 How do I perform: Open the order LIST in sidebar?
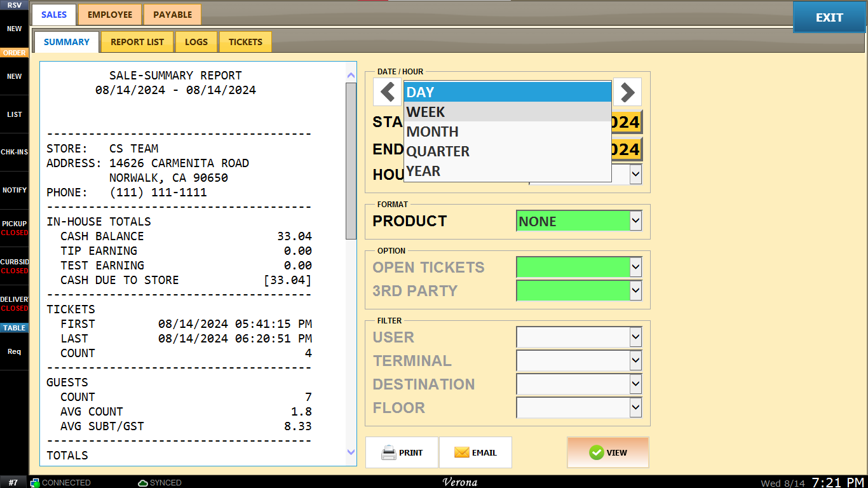coord(14,114)
